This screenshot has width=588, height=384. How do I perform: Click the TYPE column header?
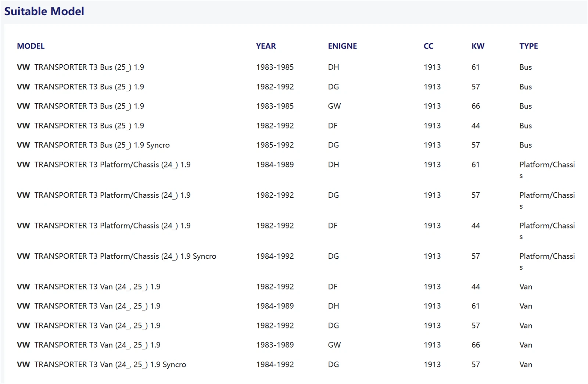pyautogui.click(x=528, y=46)
